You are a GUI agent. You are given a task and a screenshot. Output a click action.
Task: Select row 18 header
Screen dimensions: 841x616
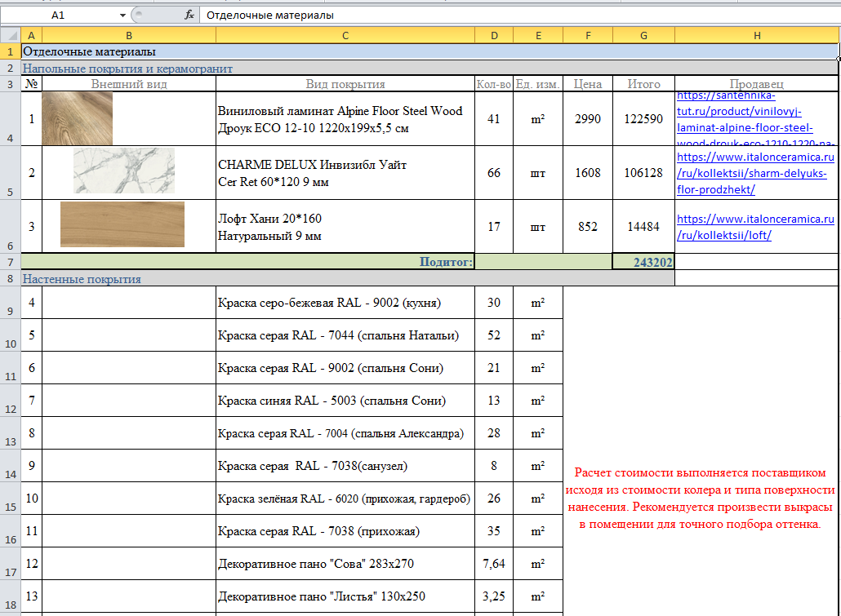pos(10,596)
